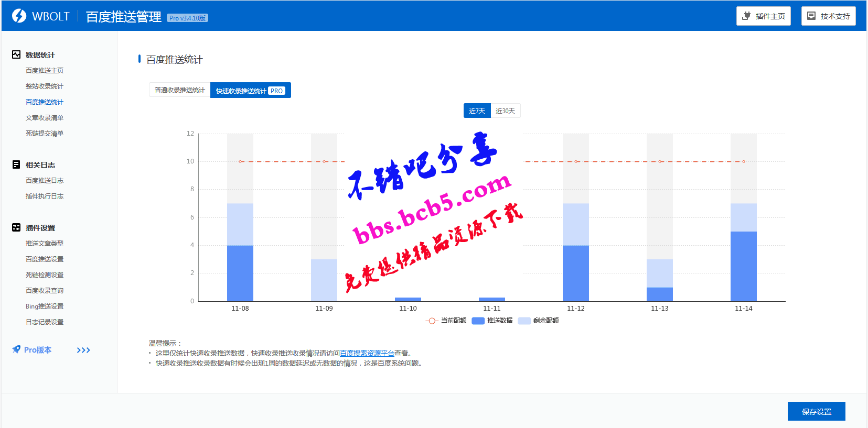Click the 相关日志 section icon

pyautogui.click(x=16, y=164)
